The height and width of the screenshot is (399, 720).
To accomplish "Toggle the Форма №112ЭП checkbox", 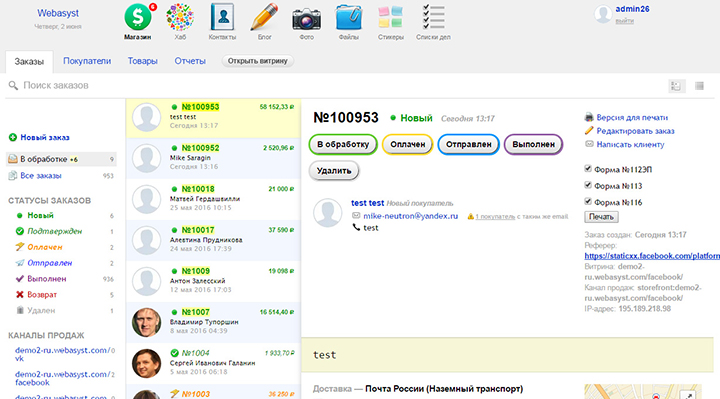I will pos(588,169).
